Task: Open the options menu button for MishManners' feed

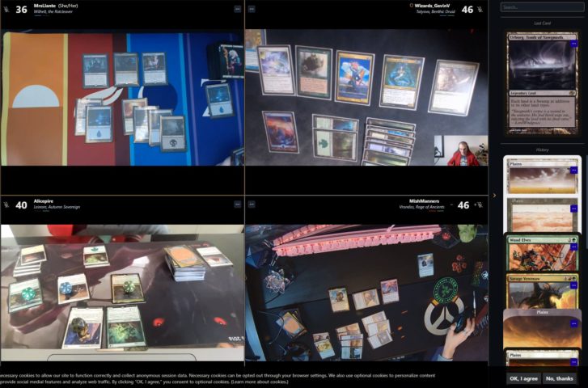Action: click(252, 205)
